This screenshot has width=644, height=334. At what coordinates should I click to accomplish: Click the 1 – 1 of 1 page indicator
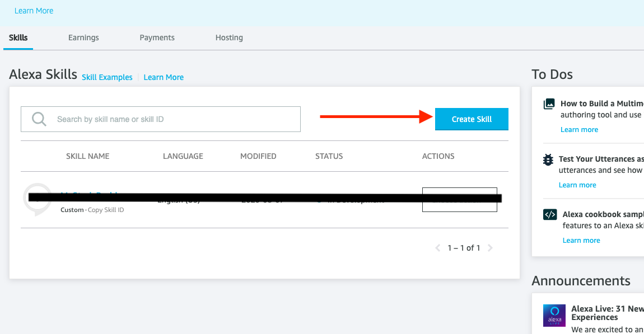(x=464, y=248)
